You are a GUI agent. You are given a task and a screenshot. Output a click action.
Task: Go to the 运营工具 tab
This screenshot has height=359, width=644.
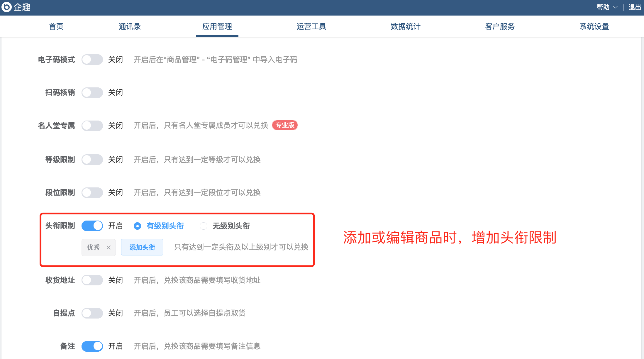311,27
